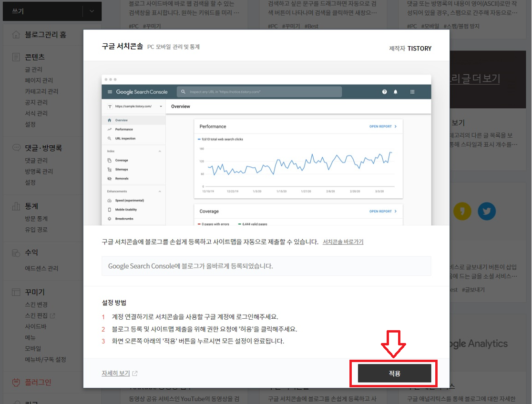The image size is (532, 404).
Task: Open 서식 관리 in the sidebar
Action: coord(36,113)
